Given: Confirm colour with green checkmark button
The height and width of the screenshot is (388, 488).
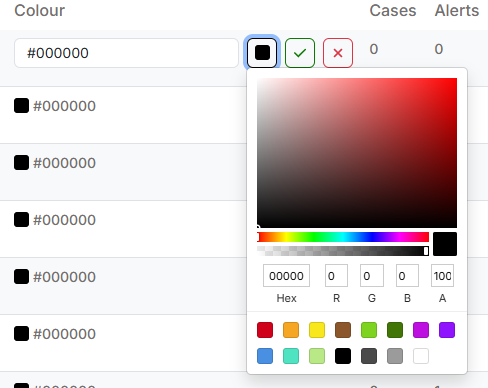Looking at the screenshot, I should 300,53.
